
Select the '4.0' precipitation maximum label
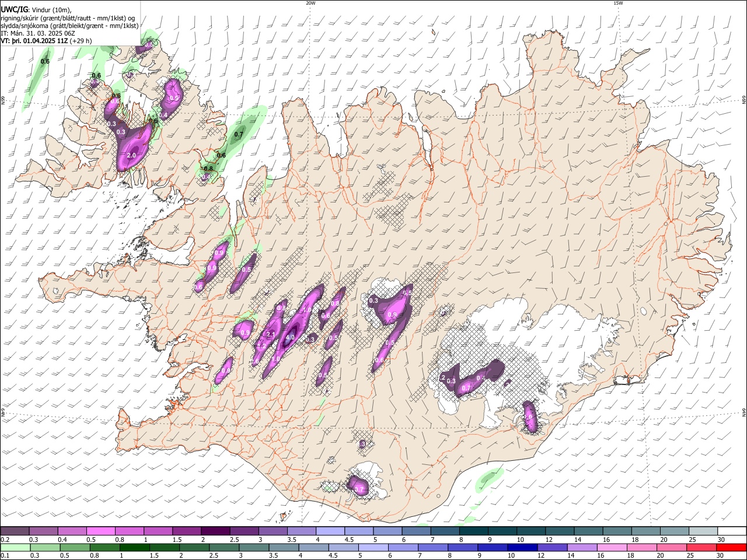[x=289, y=337]
